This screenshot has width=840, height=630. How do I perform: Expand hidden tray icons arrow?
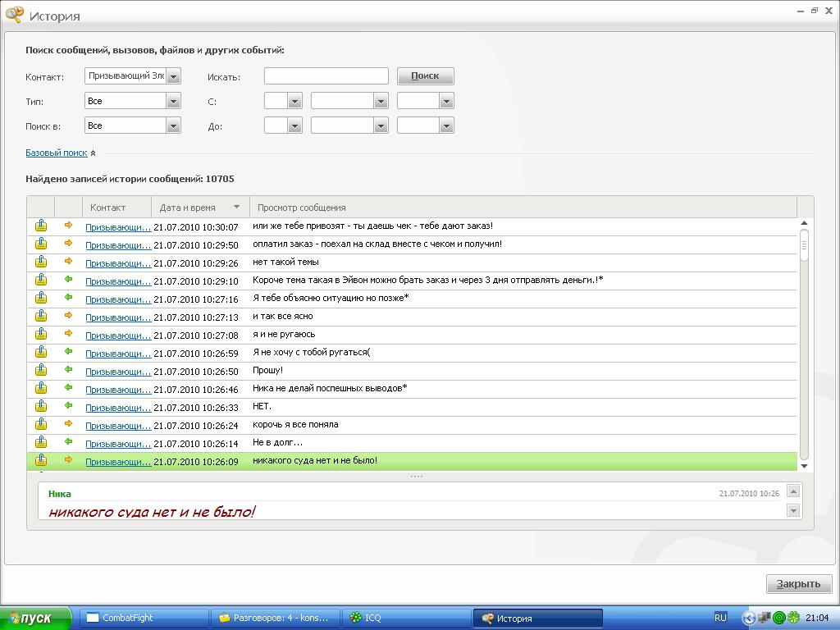coord(748,619)
